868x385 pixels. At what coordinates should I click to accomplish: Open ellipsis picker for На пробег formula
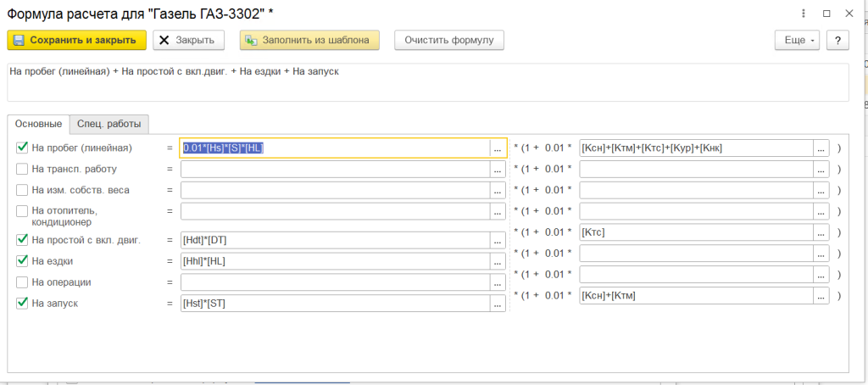point(498,148)
